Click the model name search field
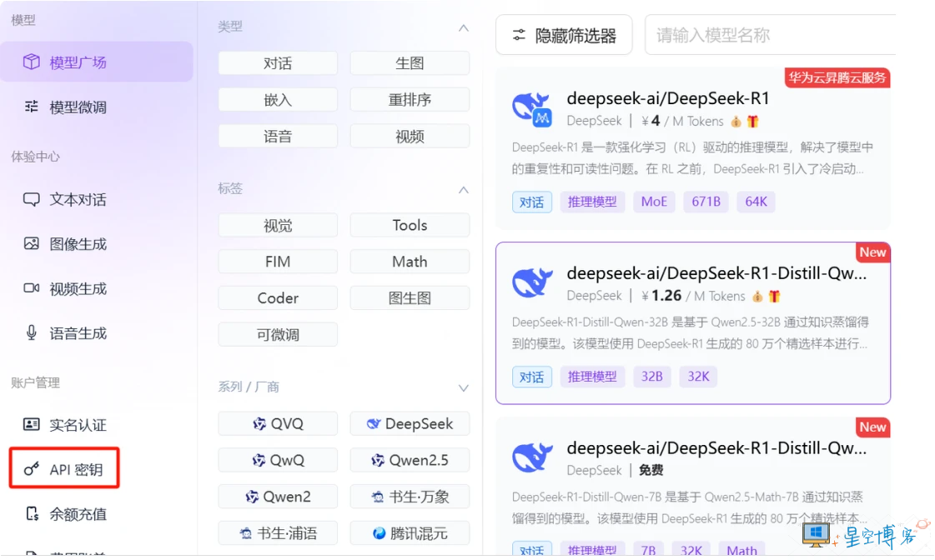This screenshot has width=935, height=560. 771,35
